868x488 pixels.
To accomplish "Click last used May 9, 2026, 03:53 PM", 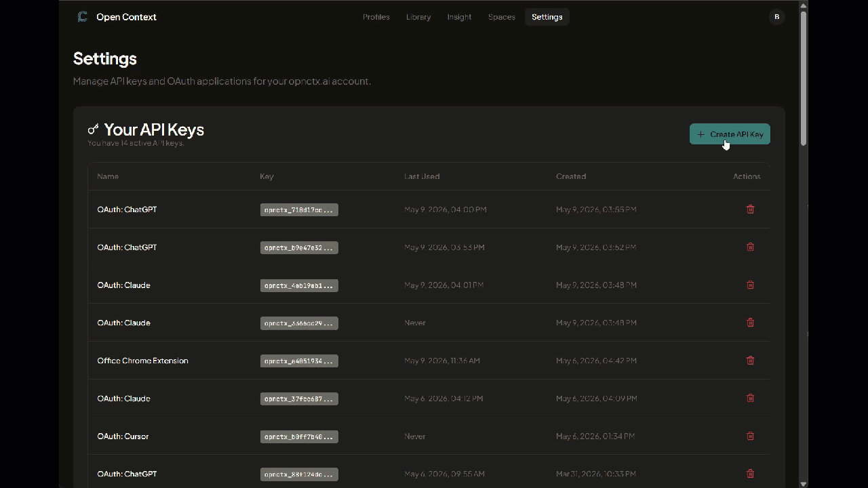I will tap(444, 247).
